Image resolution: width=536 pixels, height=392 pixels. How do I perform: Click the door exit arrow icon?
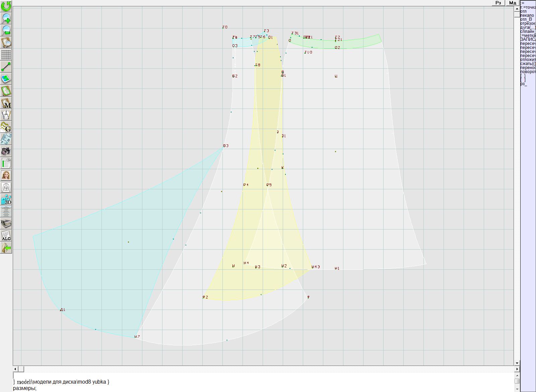click(x=6, y=248)
